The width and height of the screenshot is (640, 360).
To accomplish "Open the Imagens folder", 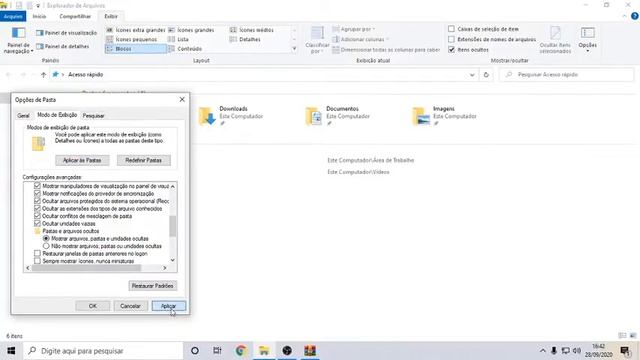I will (444, 116).
